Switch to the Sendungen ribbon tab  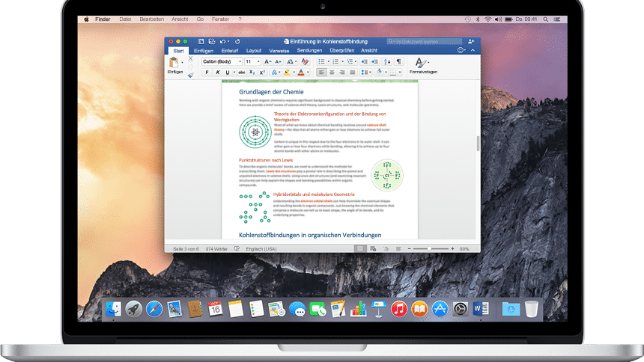309,50
